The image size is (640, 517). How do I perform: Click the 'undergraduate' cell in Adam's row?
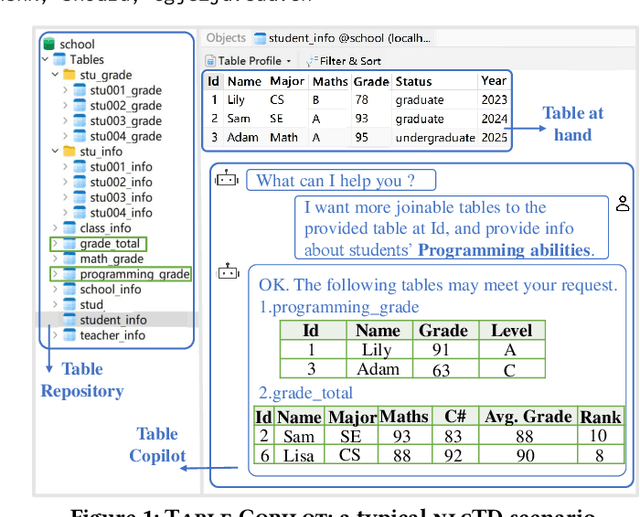coord(435,138)
